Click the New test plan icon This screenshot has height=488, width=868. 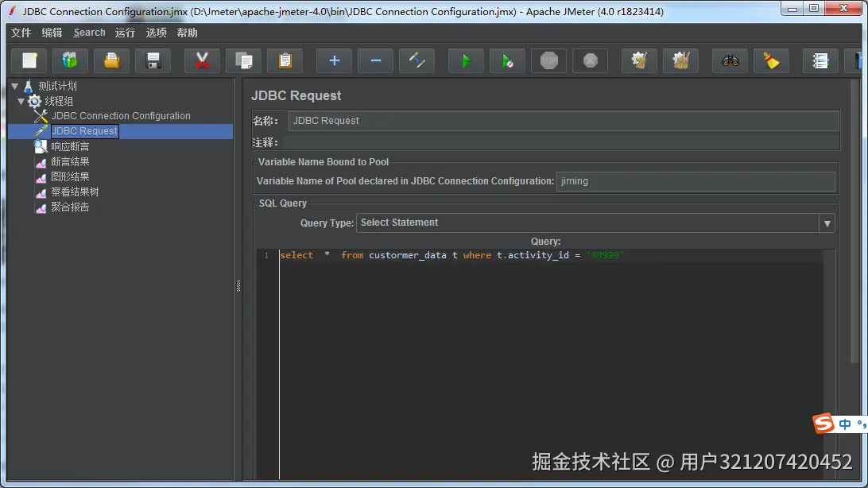coord(29,60)
